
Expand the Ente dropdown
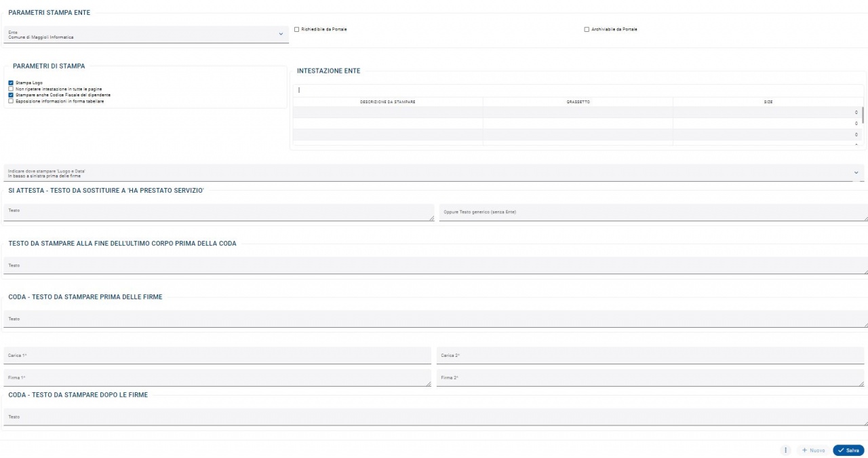pyautogui.click(x=146, y=34)
